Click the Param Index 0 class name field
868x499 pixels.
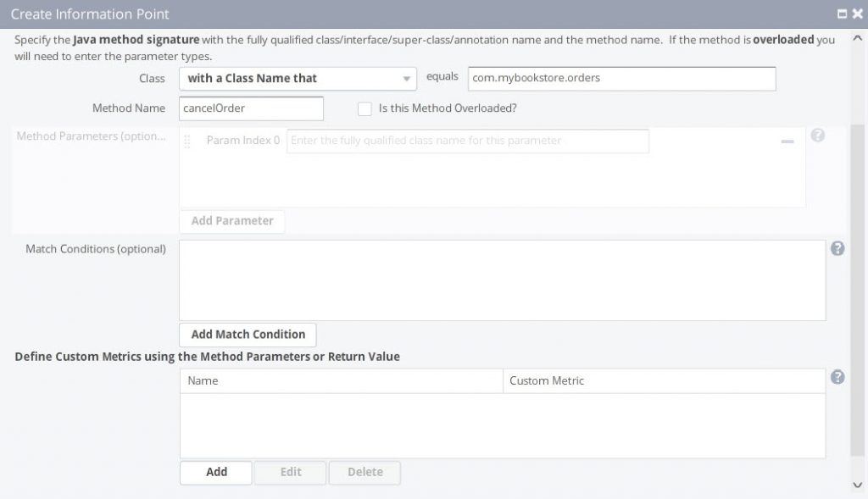(468, 141)
